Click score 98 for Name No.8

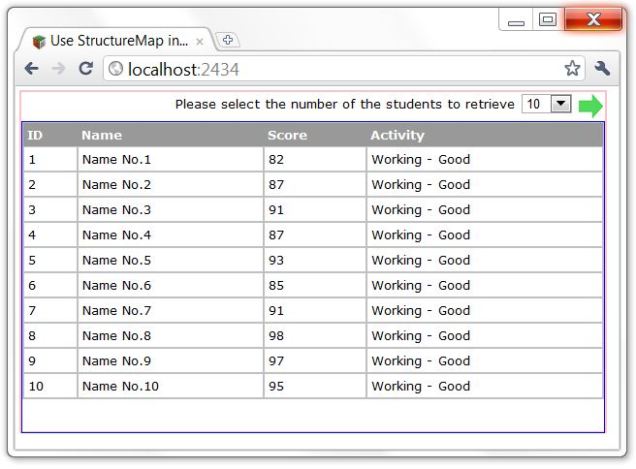click(315, 336)
